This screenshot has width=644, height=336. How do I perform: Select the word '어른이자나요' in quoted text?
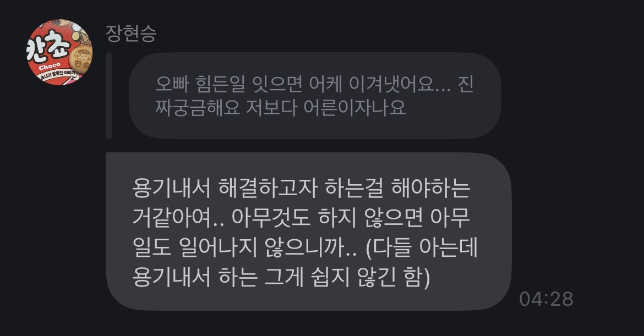point(355,107)
